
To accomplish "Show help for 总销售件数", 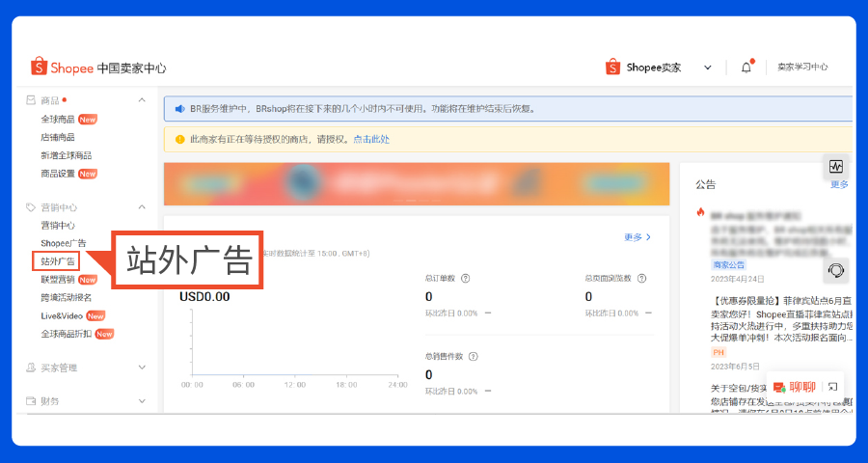I will [x=474, y=357].
